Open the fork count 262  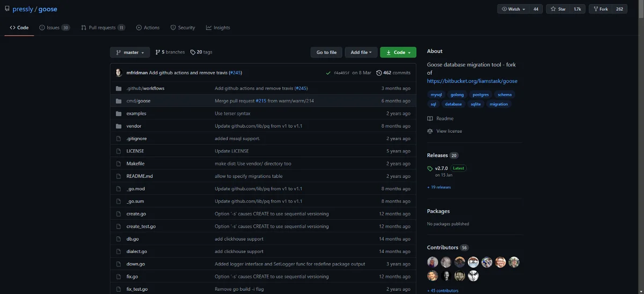tap(619, 9)
